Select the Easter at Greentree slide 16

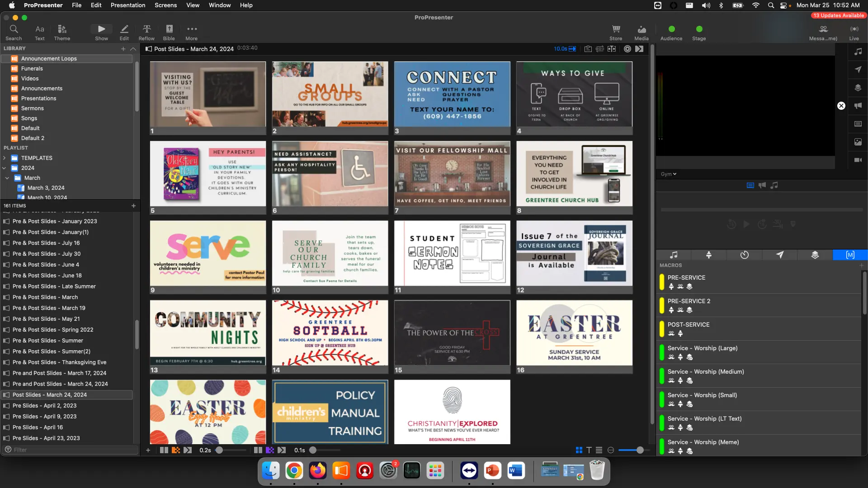coord(574,333)
